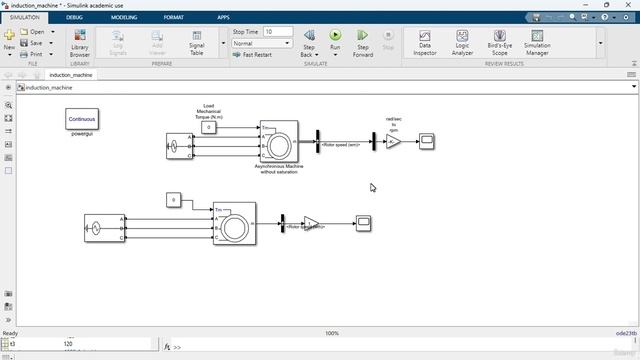Expand the Open dropdown arrow

(x=53, y=32)
